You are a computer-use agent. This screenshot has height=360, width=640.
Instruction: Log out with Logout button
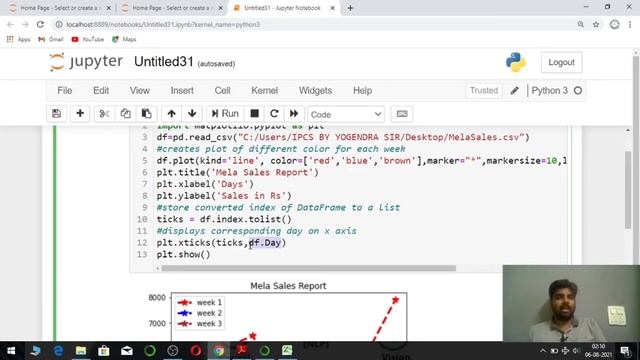[561, 62]
